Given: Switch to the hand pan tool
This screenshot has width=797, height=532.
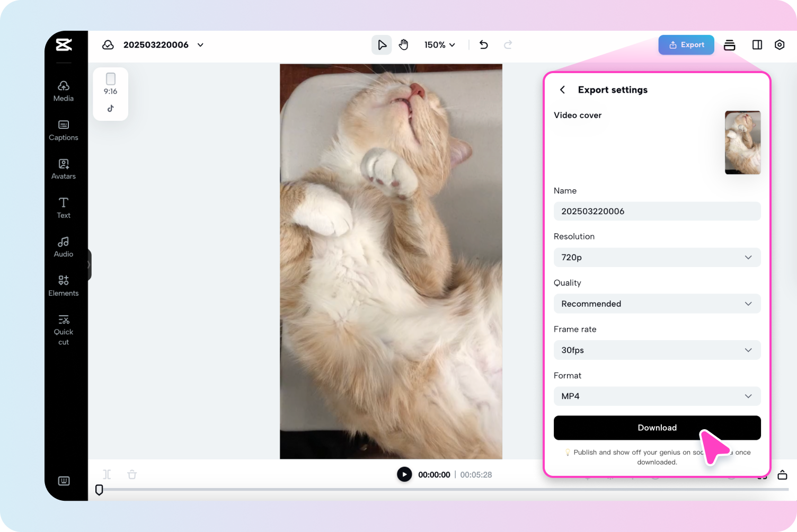Looking at the screenshot, I should (x=404, y=45).
